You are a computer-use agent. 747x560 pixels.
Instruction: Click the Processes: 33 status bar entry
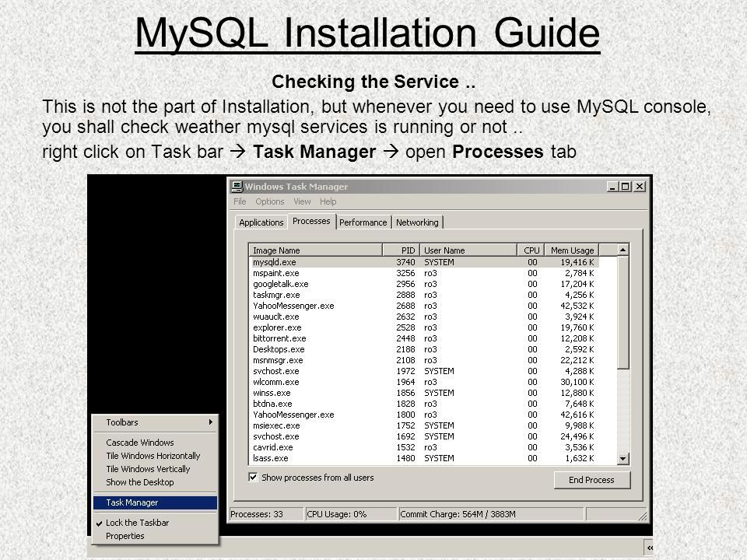coord(266,514)
